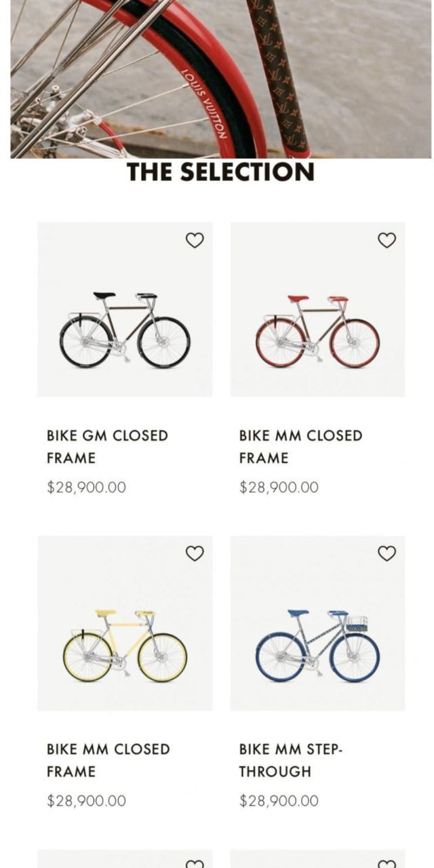Open the black bike product image
Viewport: 434px width, 868px height.
coord(125,330)
